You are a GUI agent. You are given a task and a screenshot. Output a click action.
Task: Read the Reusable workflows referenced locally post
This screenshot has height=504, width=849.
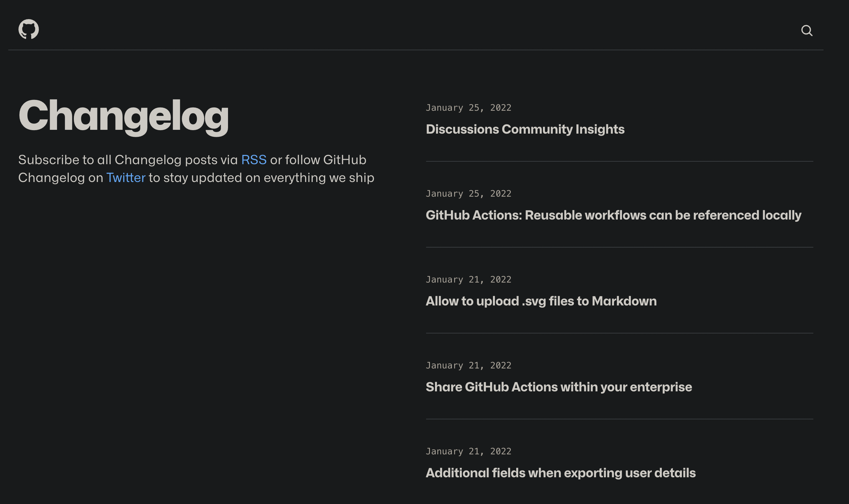tap(613, 215)
